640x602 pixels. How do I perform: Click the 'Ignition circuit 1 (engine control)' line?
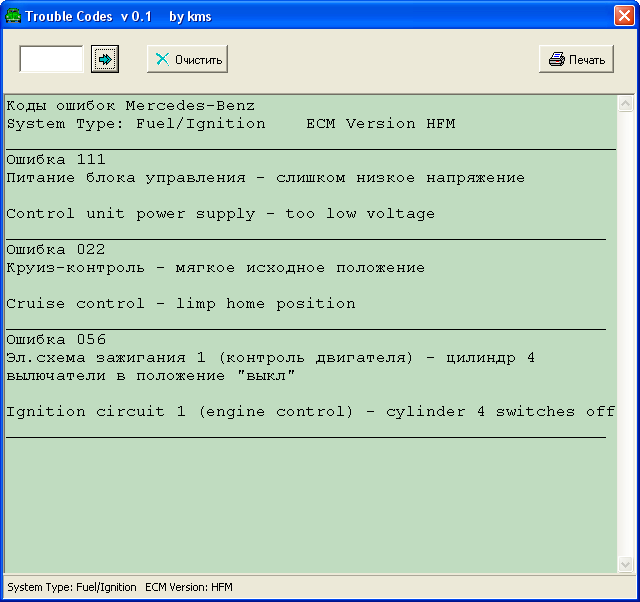(311, 412)
